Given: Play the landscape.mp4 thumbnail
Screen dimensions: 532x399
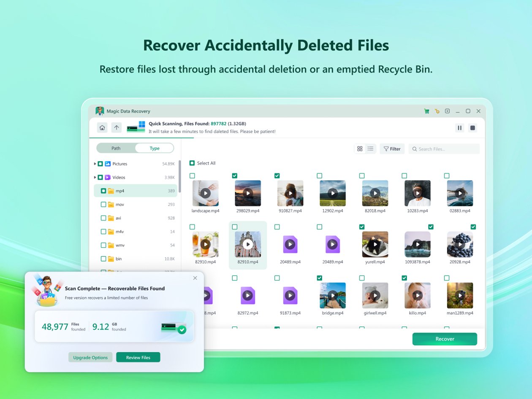Looking at the screenshot, I should click(206, 193).
